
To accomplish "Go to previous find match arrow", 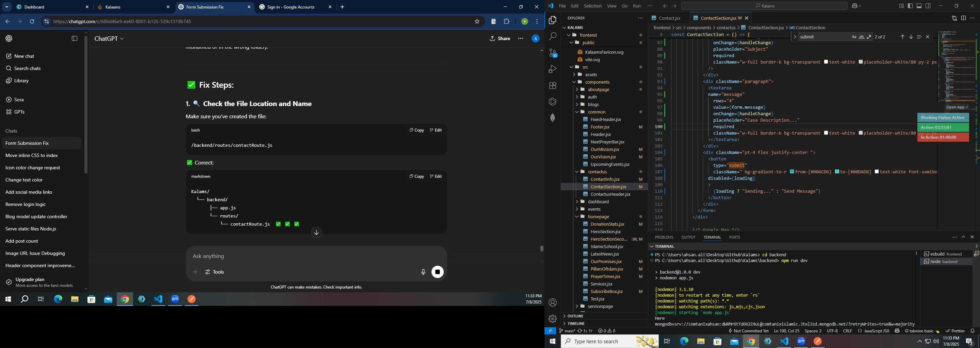I will (902, 37).
